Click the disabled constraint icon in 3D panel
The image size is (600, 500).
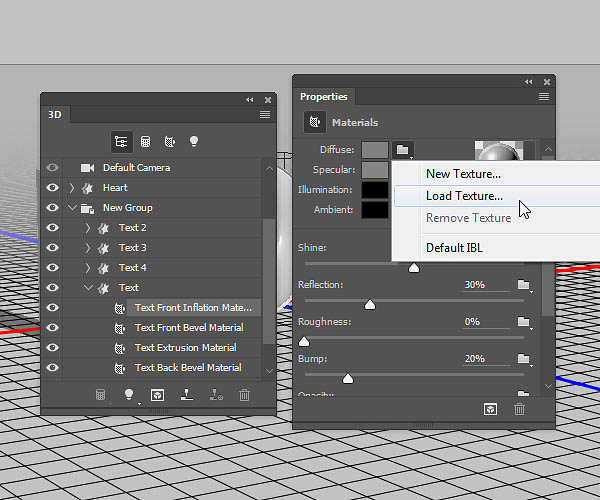tap(216, 395)
